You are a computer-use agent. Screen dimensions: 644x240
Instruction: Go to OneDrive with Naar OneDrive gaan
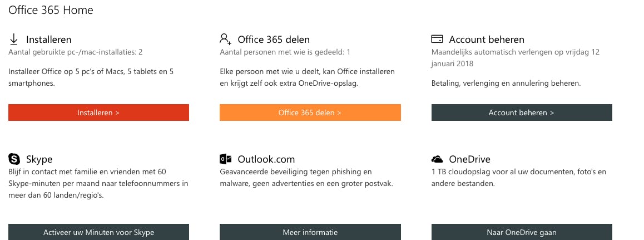[x=521, y=232]
